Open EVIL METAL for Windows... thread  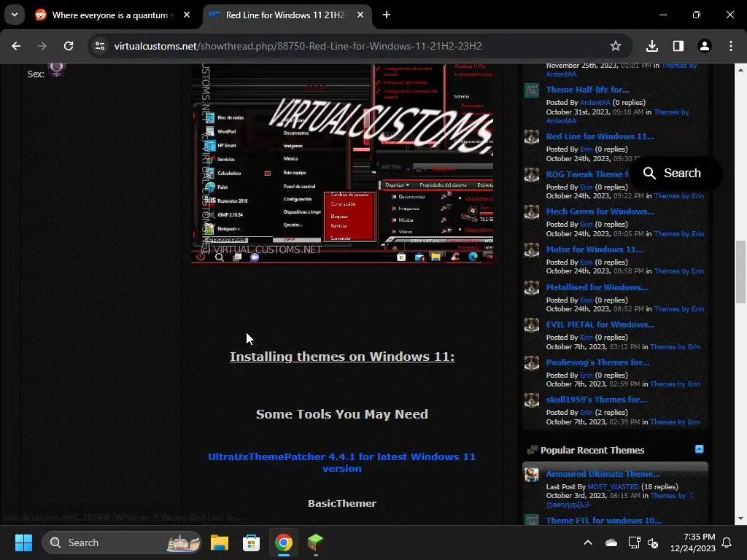coord(600,324)
